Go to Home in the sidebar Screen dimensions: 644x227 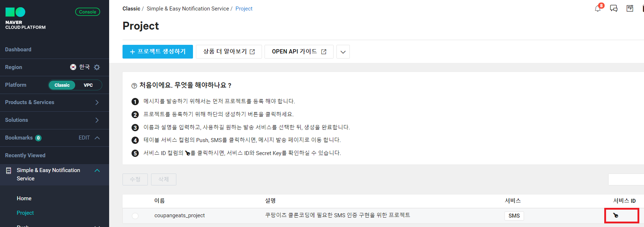[24, 198]
